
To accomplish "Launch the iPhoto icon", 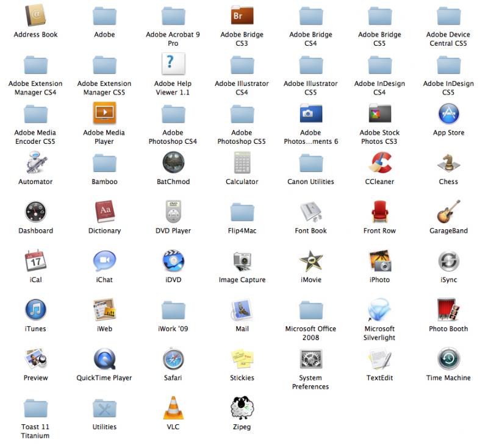I will (380, 260).
